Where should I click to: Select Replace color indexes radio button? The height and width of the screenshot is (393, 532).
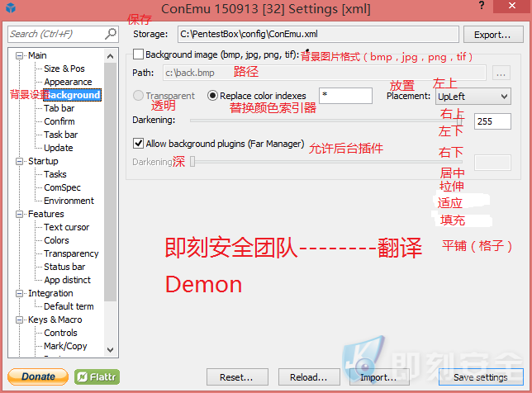pos(212,96)
